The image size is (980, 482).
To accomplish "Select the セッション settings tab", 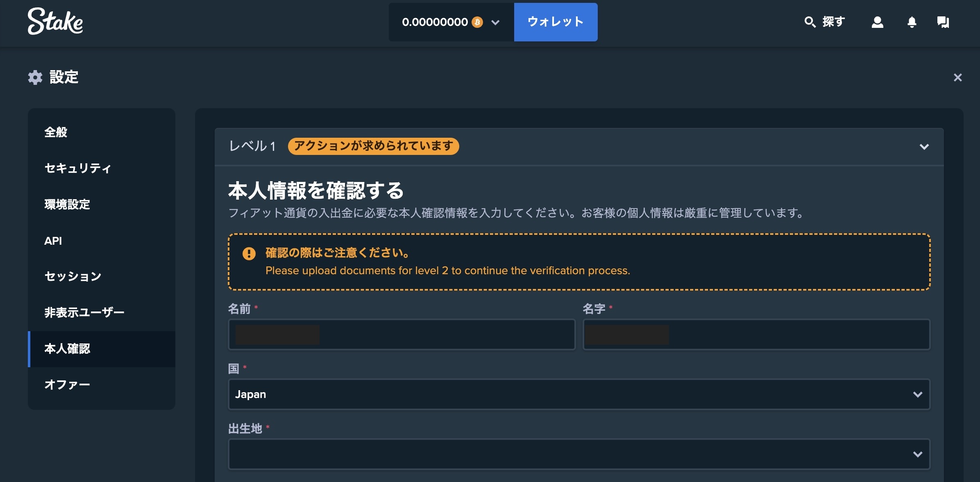I will 102,277.
